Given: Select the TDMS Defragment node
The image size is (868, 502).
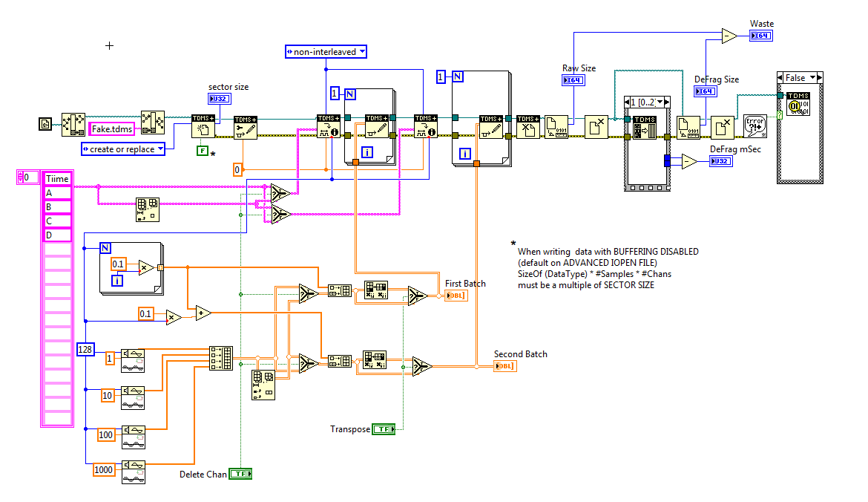Looking at the screenshot, I should [645, 128].
